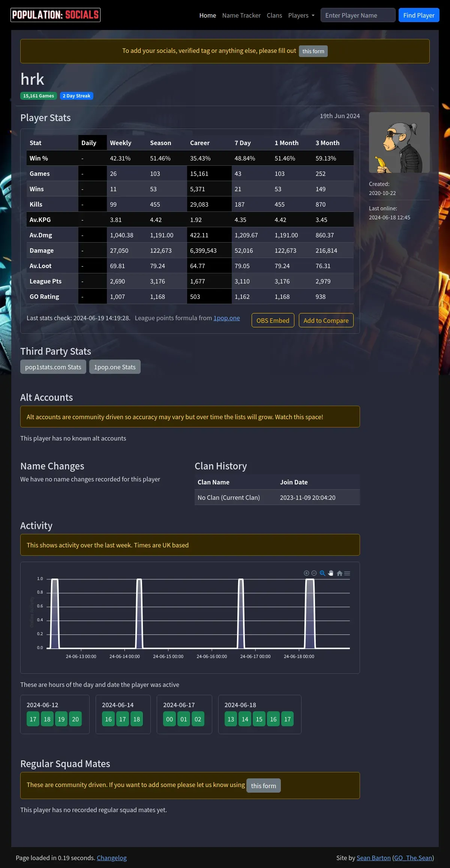Select the Home nav item

point(207,15)
